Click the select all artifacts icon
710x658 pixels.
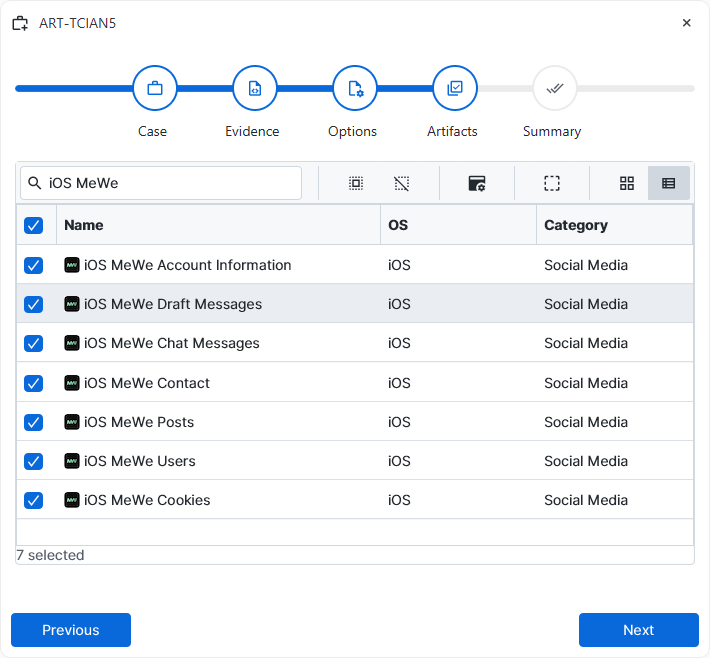click(x=355, y=183)
